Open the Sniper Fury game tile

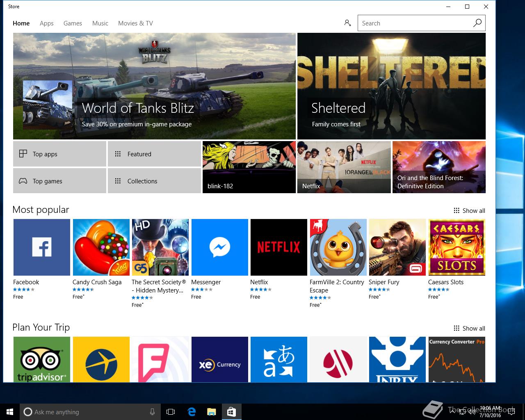[397, 247]
